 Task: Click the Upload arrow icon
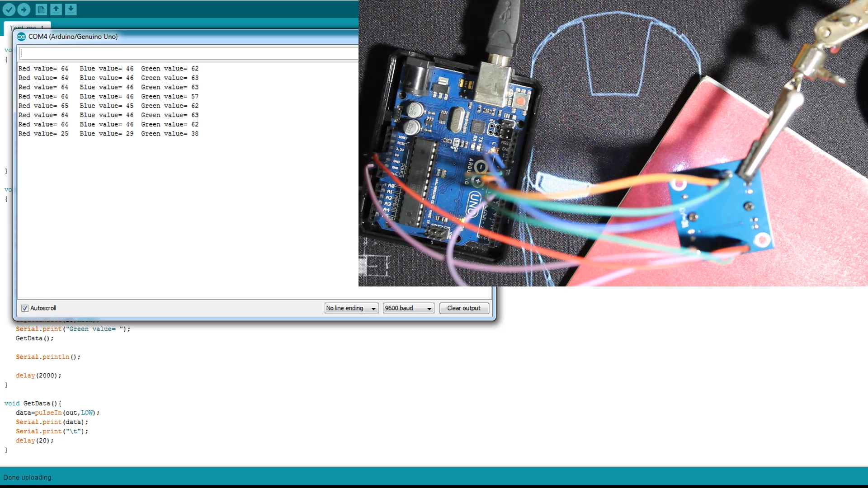point(24,9)
